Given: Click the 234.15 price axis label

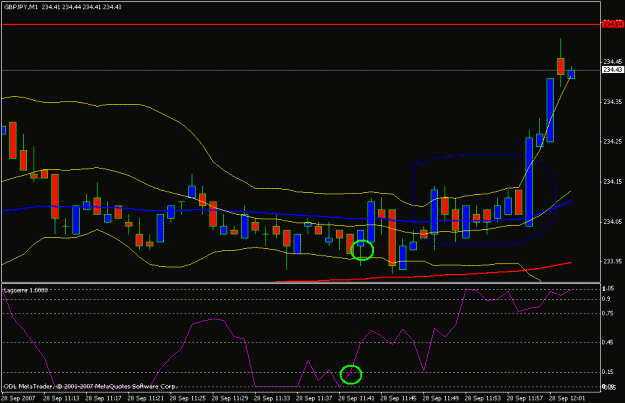Looking at the screenshot, I should click(612, 182).
